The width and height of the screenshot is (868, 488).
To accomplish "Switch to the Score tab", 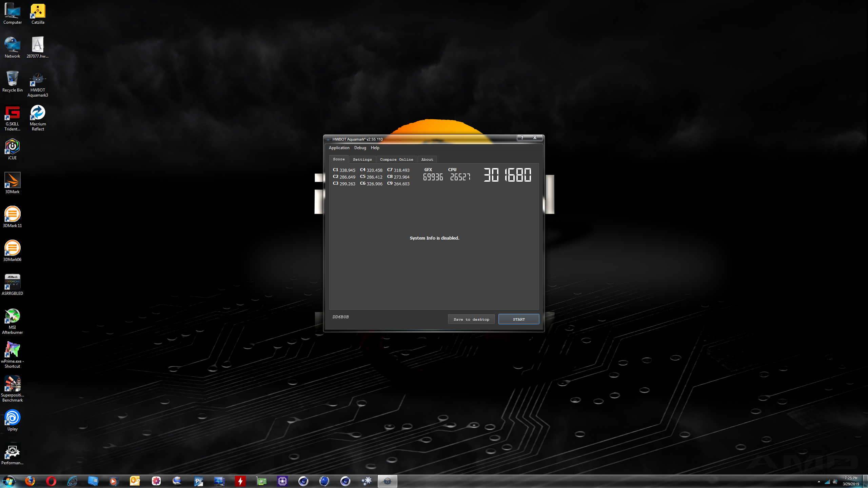I will 339,159.
